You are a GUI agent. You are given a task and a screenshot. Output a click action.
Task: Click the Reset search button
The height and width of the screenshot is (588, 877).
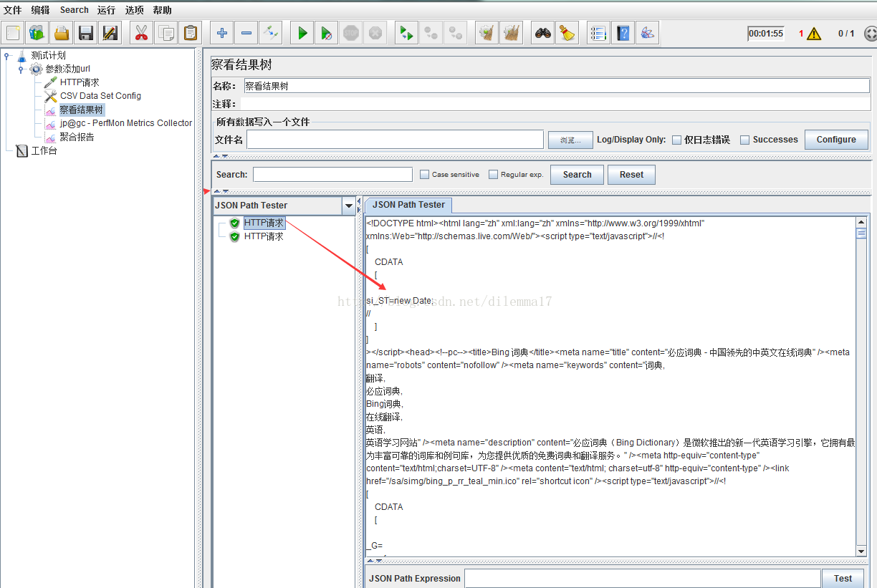631,175
